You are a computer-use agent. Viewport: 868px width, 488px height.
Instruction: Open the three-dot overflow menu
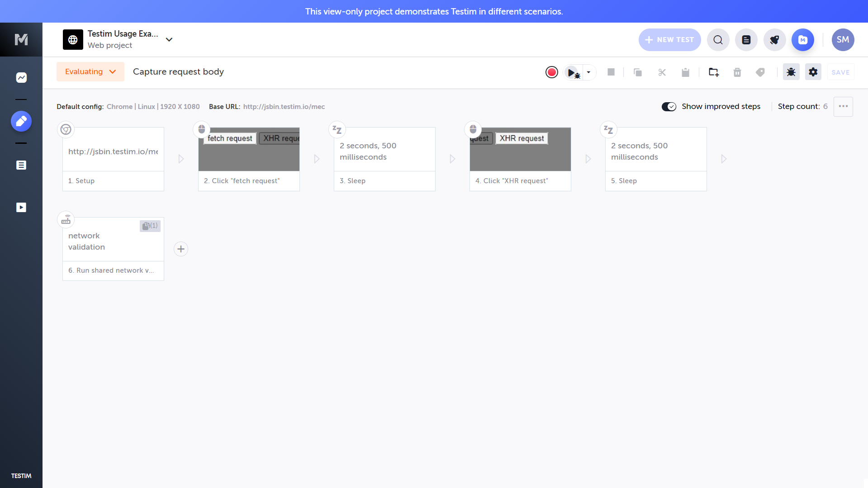[x=843, y=106]
